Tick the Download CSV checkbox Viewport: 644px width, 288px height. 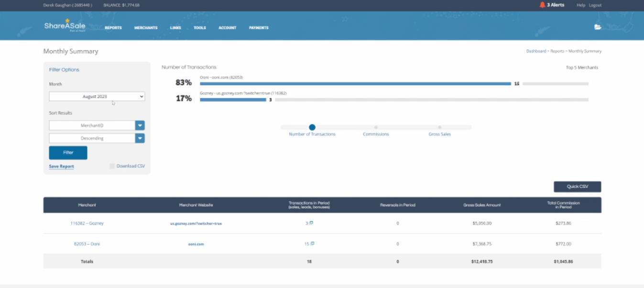(112, 166)
